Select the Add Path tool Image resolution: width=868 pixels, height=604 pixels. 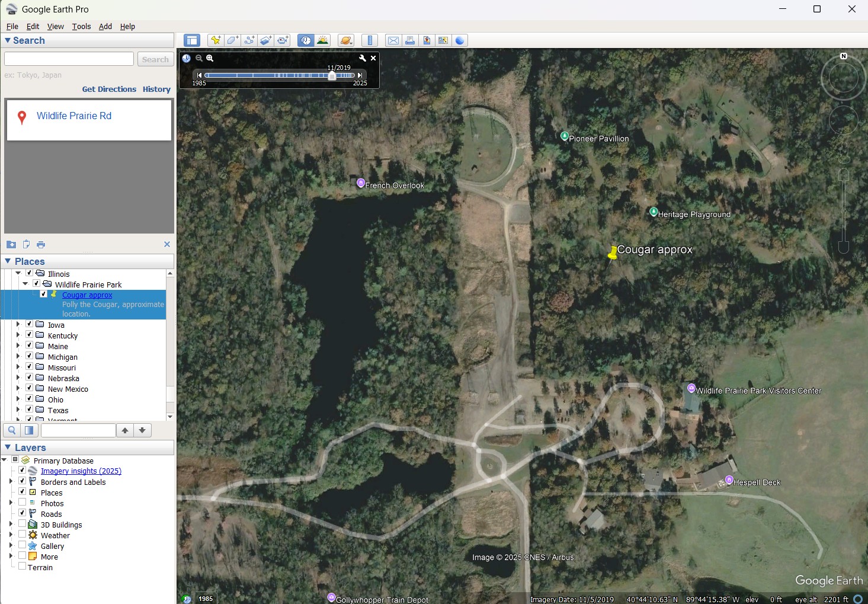[249, 40]
